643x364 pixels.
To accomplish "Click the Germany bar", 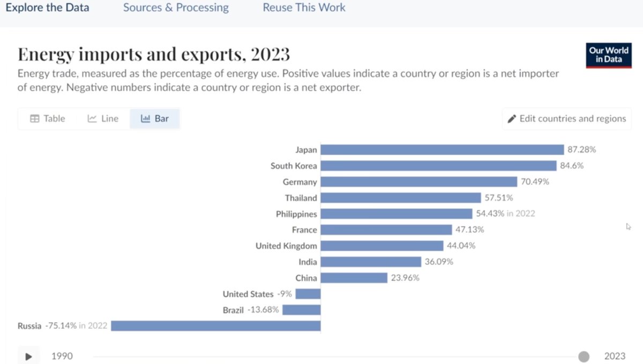I will [x=418, y=182].
